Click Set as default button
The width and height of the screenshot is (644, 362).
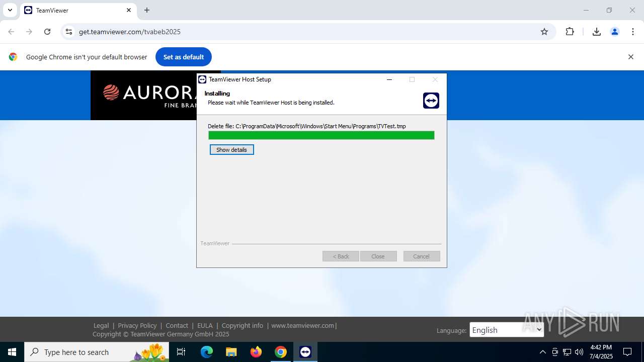tap(184, 57)
